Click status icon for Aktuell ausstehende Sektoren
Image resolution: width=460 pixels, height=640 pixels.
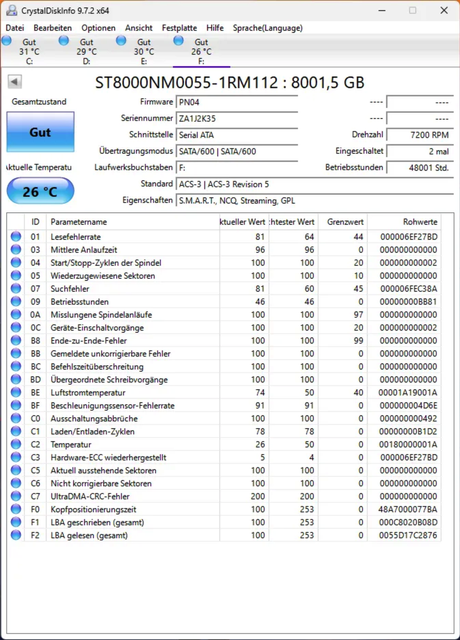pos(16,470)
